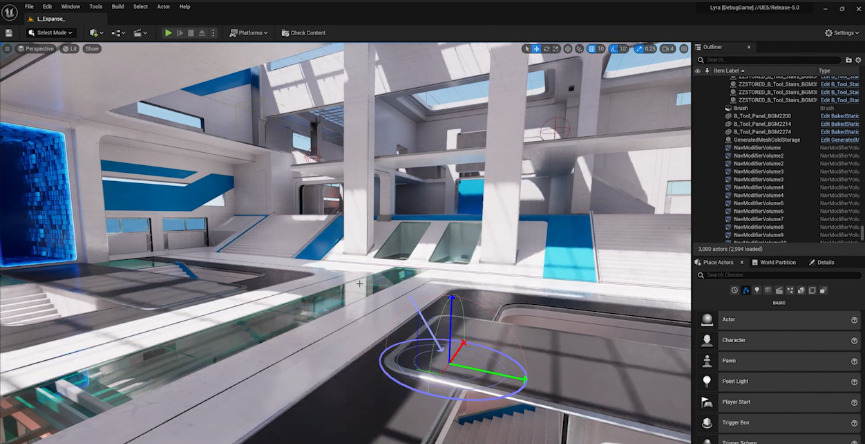Click the Outliner new folder icon
Viewport: 865px width, 444px height.
(850, 60)
